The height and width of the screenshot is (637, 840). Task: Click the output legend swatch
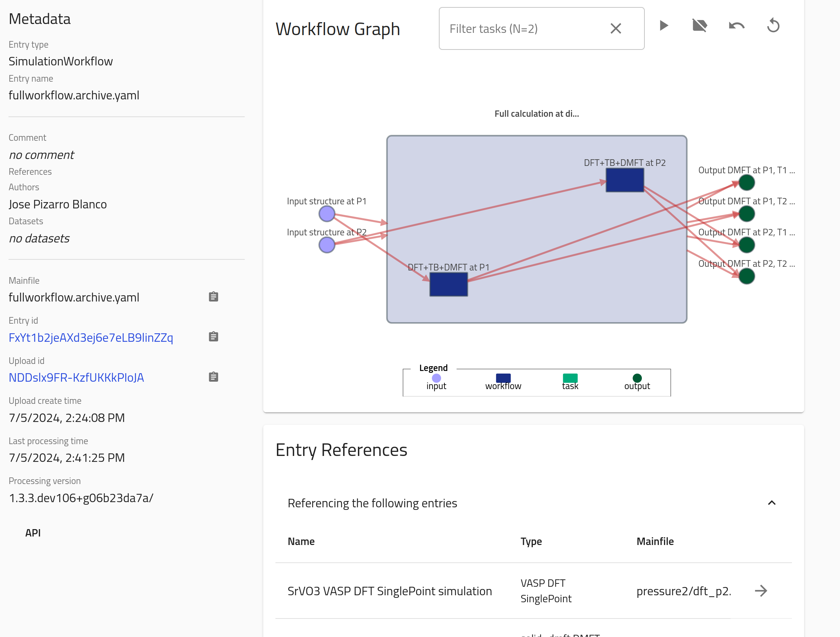[x=637, y=378]
